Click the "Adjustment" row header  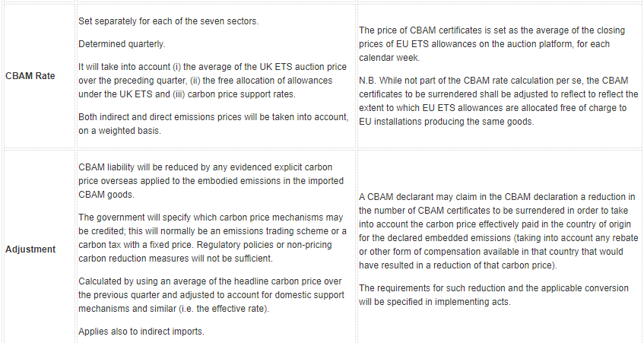click(31, 249)
